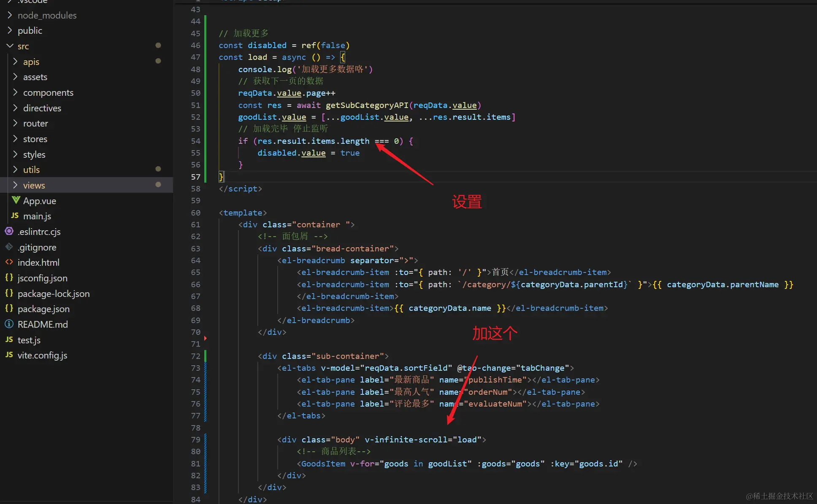Click the getSubCategoryAPI function call
Viewport: 817px width, 504px height.
click(366, 105)
